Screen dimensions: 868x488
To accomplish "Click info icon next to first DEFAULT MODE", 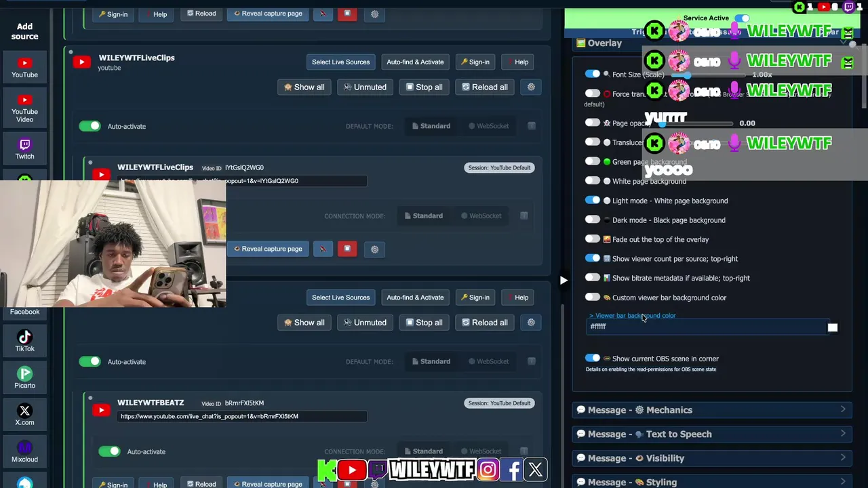I will (x=532, y=126).
